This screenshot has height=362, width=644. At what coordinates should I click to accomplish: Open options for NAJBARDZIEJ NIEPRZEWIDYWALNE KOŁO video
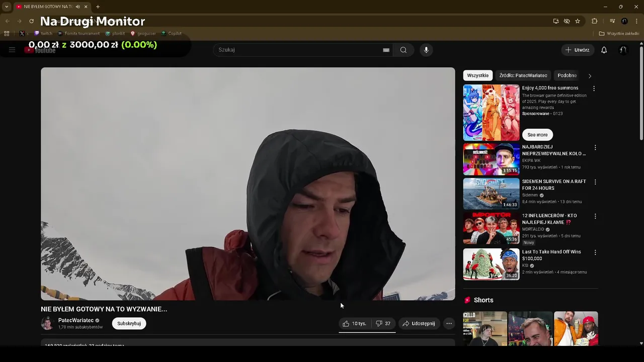point(595,148)
